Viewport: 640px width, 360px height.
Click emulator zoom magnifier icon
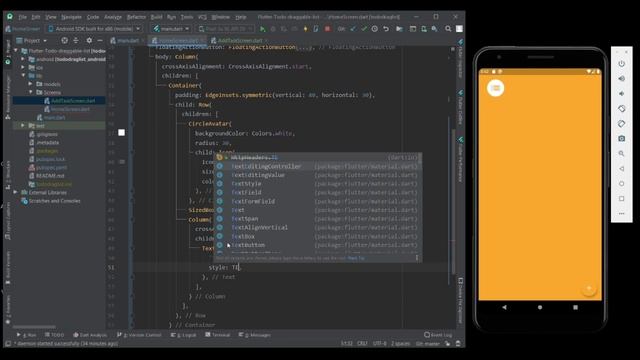(622, 153)
